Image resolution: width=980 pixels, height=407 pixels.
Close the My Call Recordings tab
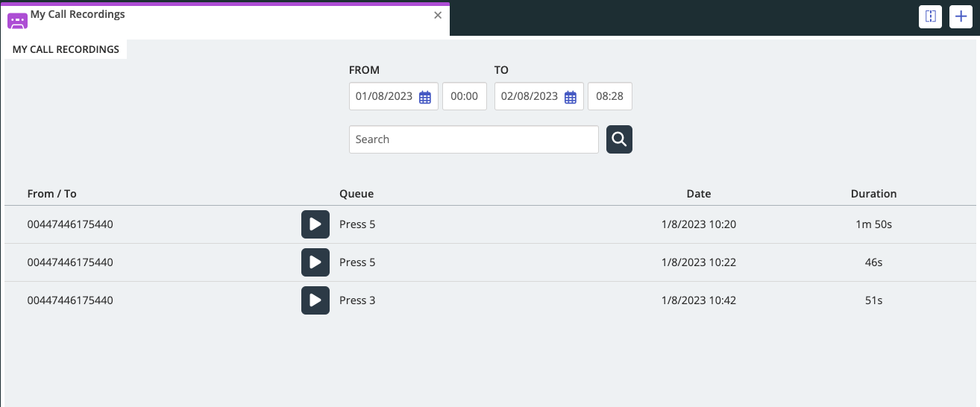pos(438,15)
